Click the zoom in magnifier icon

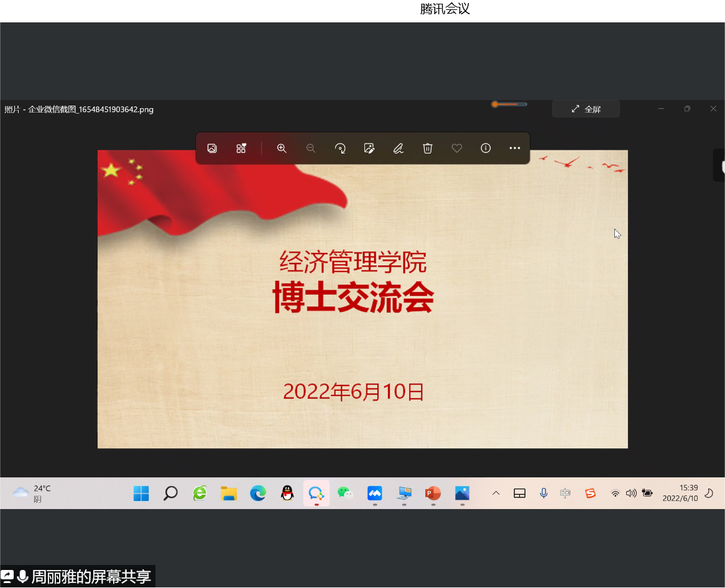(282, 149)
